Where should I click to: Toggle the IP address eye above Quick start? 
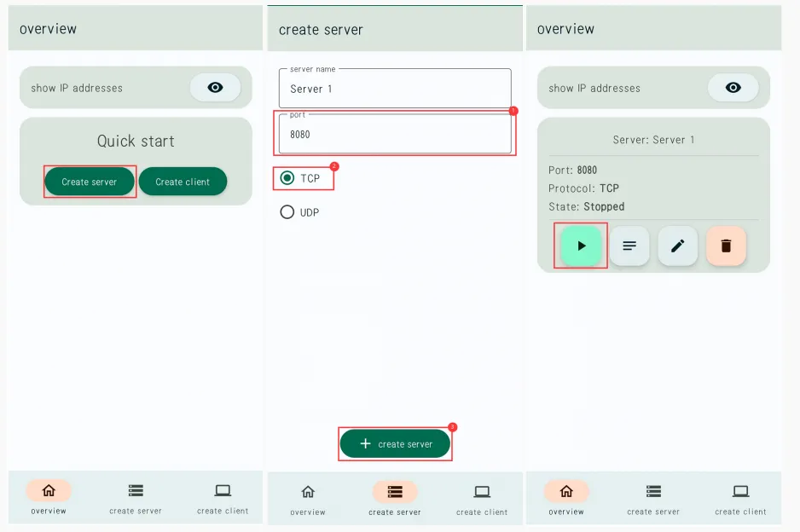tap(215, 87)
